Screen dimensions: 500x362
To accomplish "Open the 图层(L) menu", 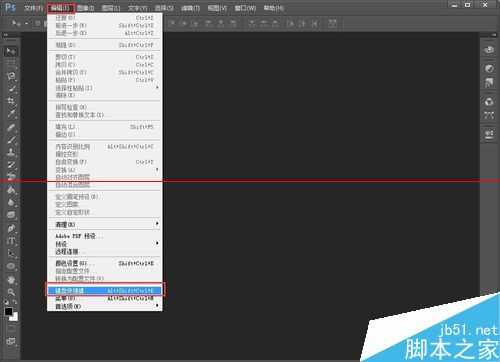I will 111,7.
